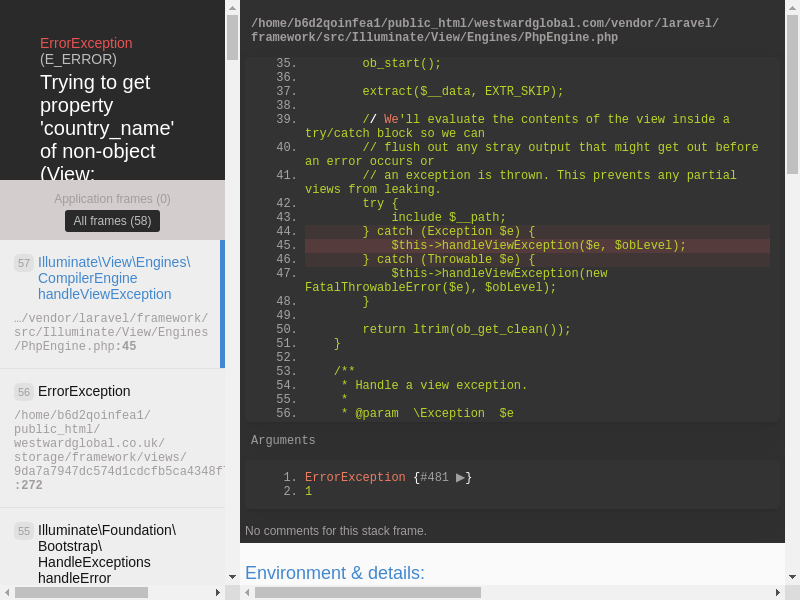This screenshot has height=600, width=800.
Task: Click the frames panel scroll-up arrow
Action: pos(232,7)
